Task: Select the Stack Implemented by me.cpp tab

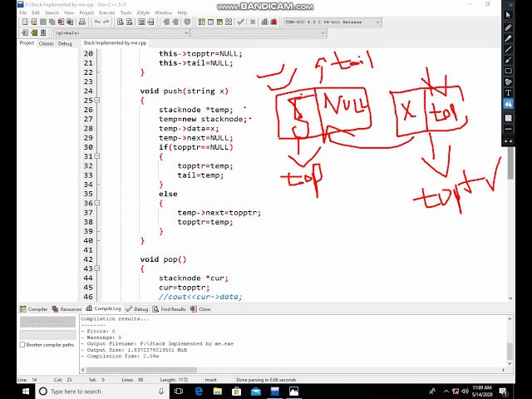Action: click(115, 43)
